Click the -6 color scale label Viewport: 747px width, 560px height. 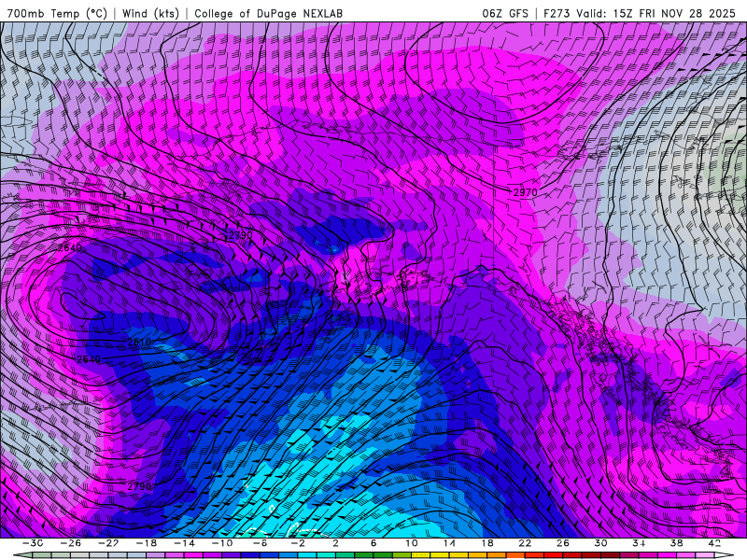click(x=260, y=543)
